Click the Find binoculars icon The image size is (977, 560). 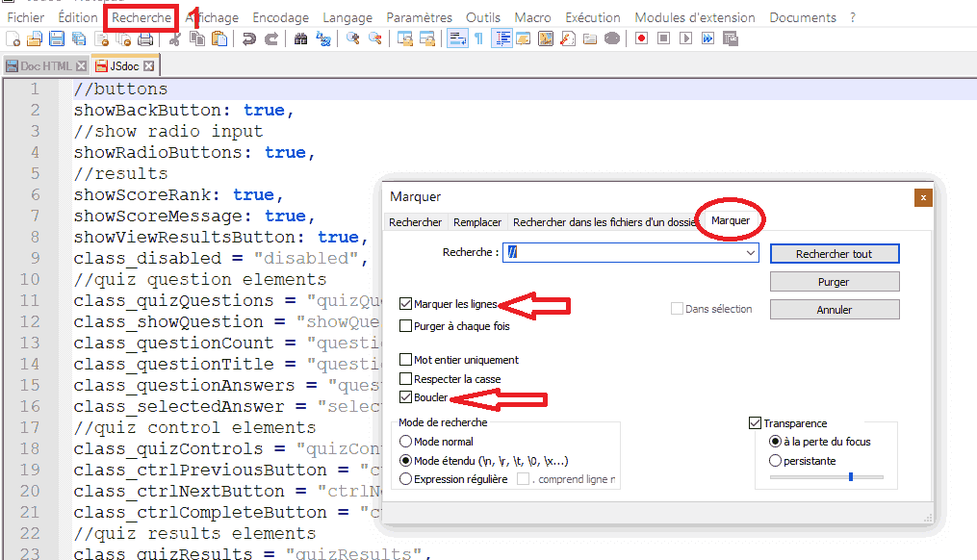click(300, 39)
